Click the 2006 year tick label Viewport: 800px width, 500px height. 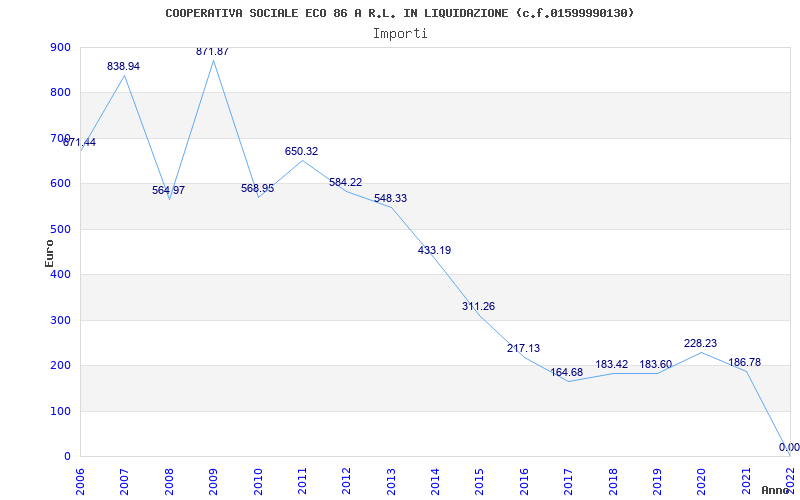click(80, 478)
